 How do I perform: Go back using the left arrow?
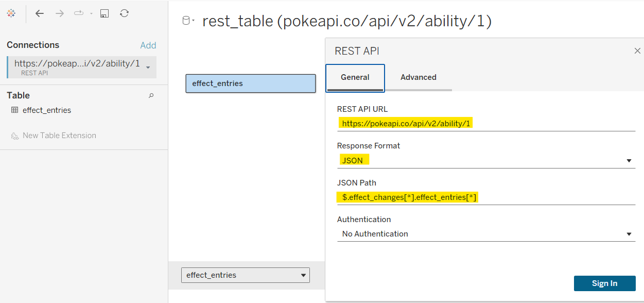click(40, 13)
